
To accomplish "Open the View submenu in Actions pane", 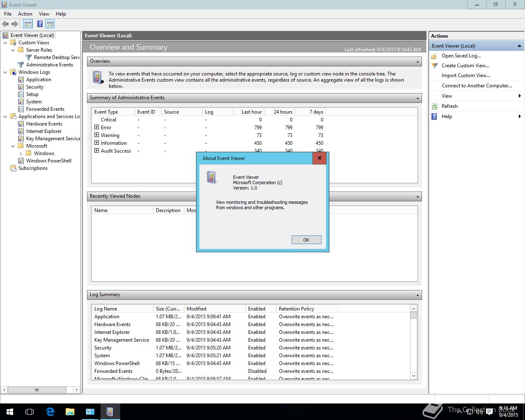I will 476,96.
